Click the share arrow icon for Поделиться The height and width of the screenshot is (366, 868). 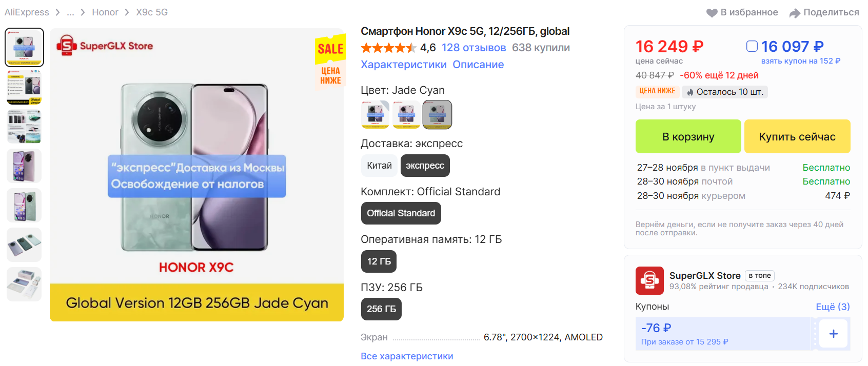point(795,13)
